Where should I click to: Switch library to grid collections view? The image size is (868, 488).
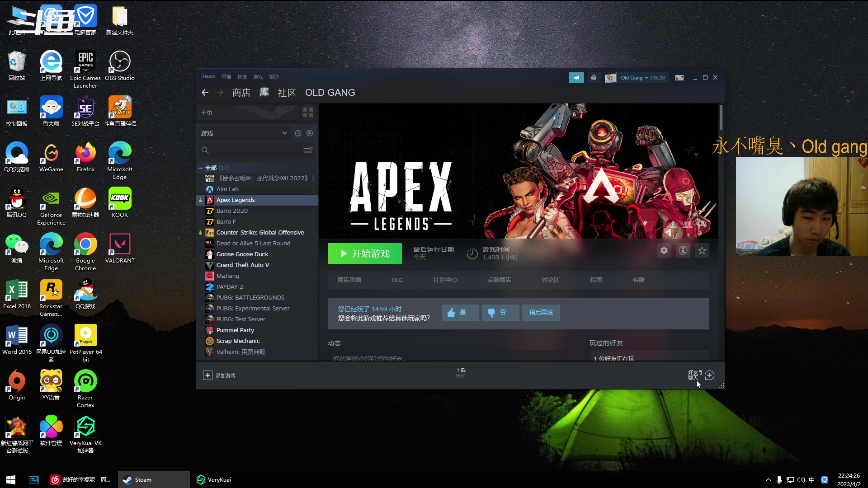coord(307,113)
